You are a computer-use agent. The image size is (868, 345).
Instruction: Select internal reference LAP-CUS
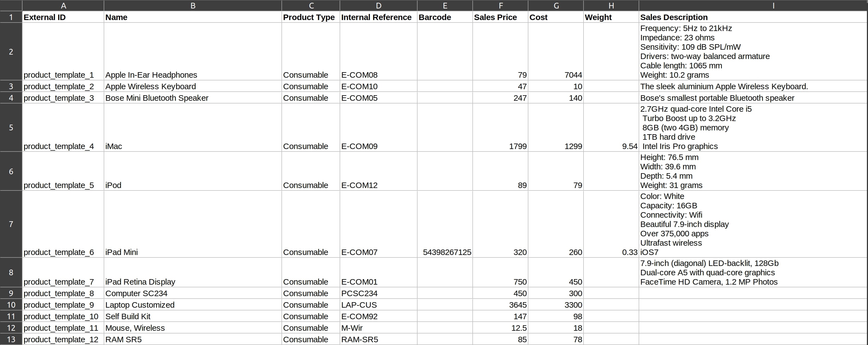(378, 305)
